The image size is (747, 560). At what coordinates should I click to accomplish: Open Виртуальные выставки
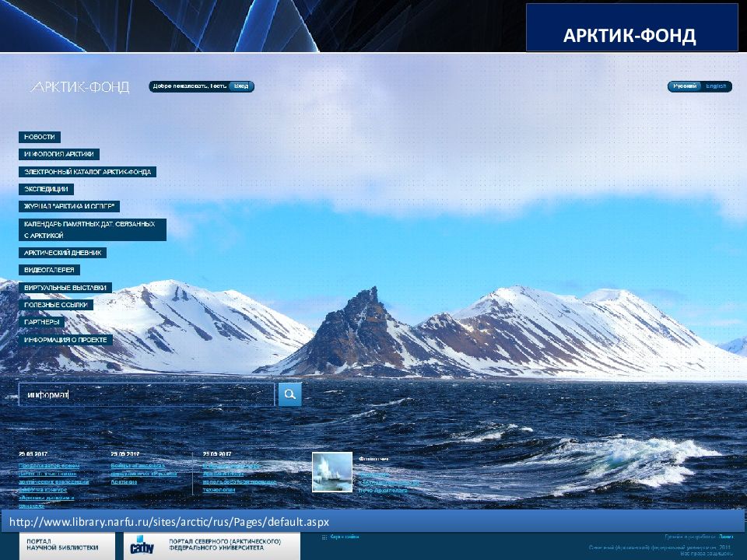pos(65,288)
